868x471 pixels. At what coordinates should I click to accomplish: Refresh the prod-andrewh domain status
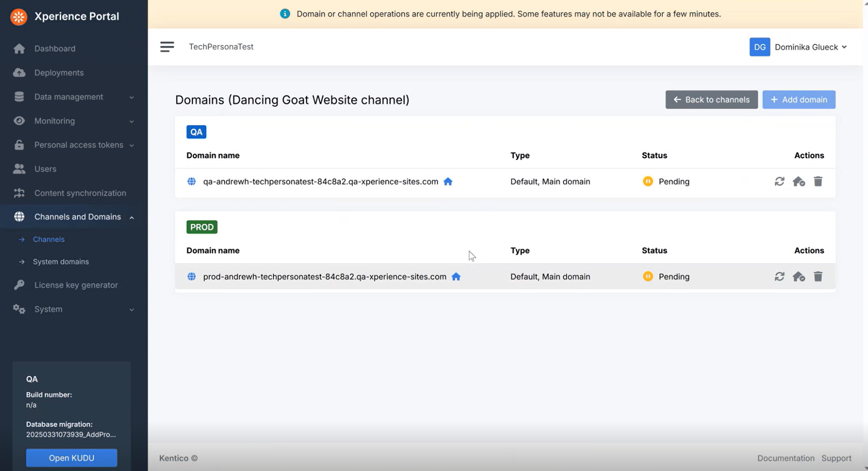[779, 277]
